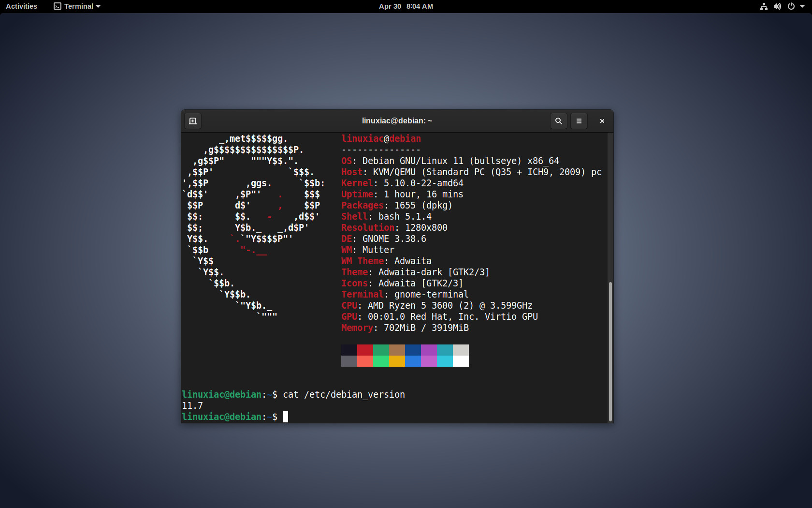Open the terminal hamburger menu
Screen dimensions: 812x508
(x=579, y=121)
